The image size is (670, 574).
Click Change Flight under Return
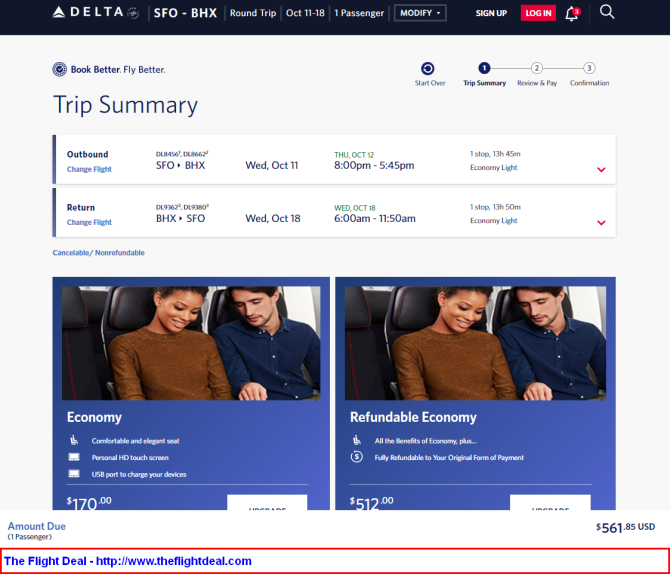(89, 222)
